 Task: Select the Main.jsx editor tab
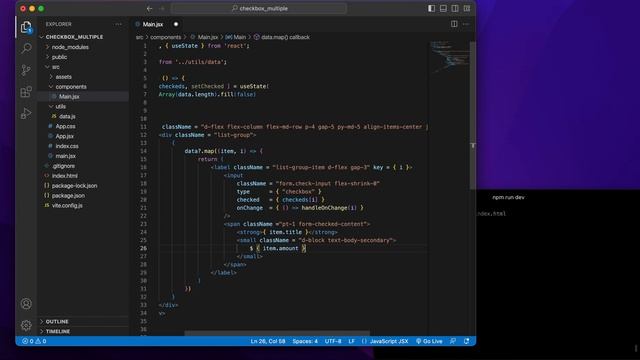pyautogui.click(x=153, y=24)
